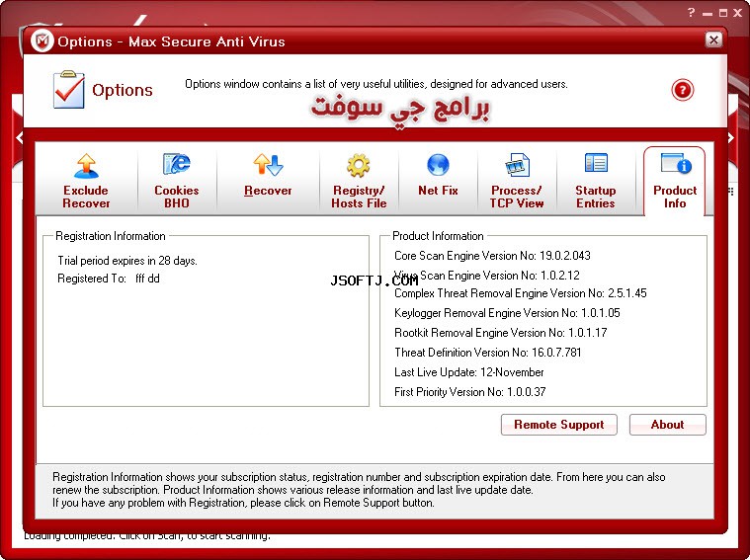Open the Exclude Recover tab
Viewport: 750px width, 560px height.
(x=86, y=181)
